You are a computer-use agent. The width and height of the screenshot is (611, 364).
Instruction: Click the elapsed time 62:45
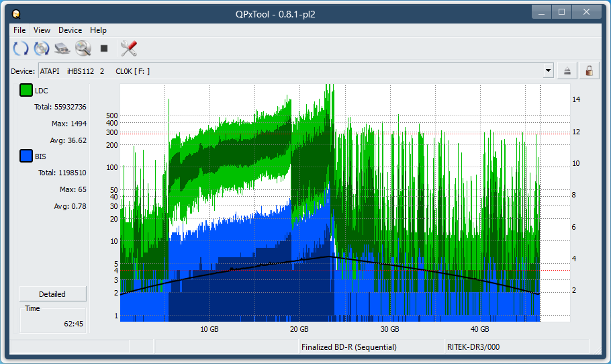(74, 324)
